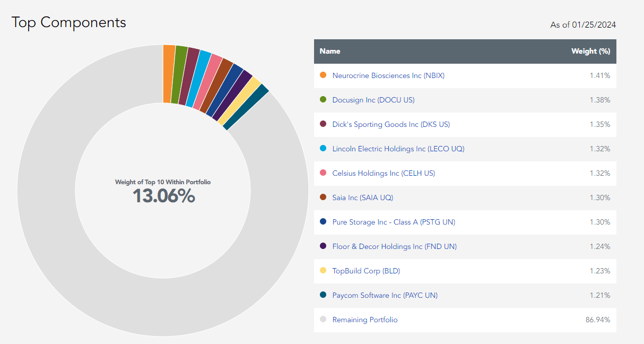Click the navy dot beside Pure Storage
The image size is (644, 344).
click(x=323, y=222)
